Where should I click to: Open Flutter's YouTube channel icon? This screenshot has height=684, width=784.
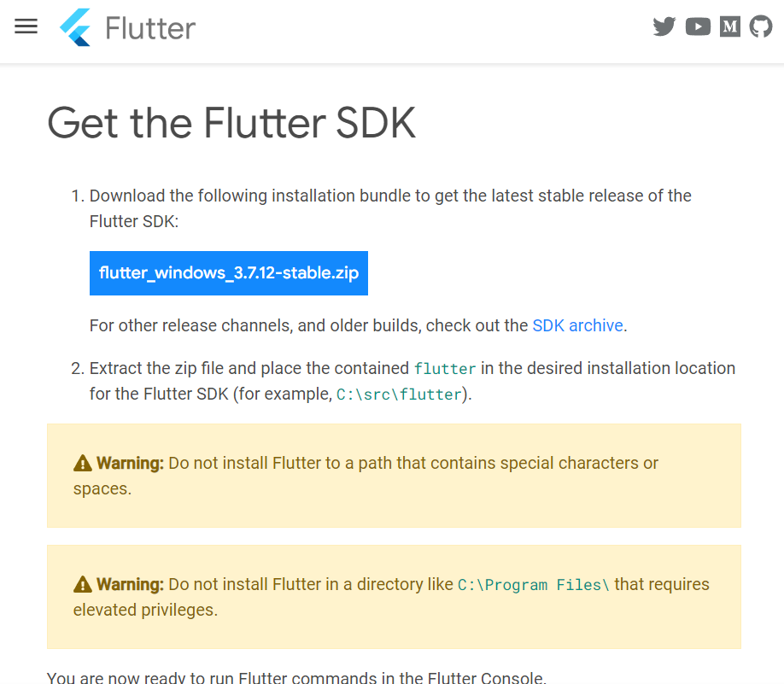697,26
